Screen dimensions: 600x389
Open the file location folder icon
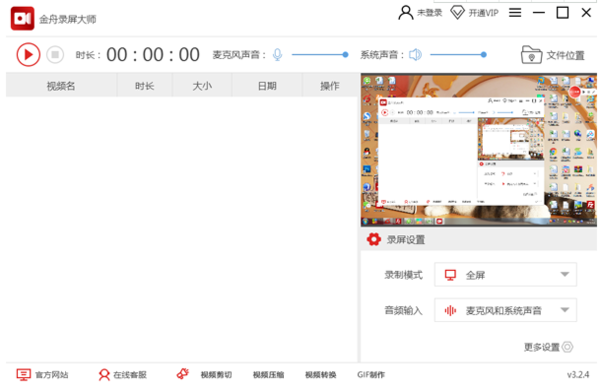531,55
